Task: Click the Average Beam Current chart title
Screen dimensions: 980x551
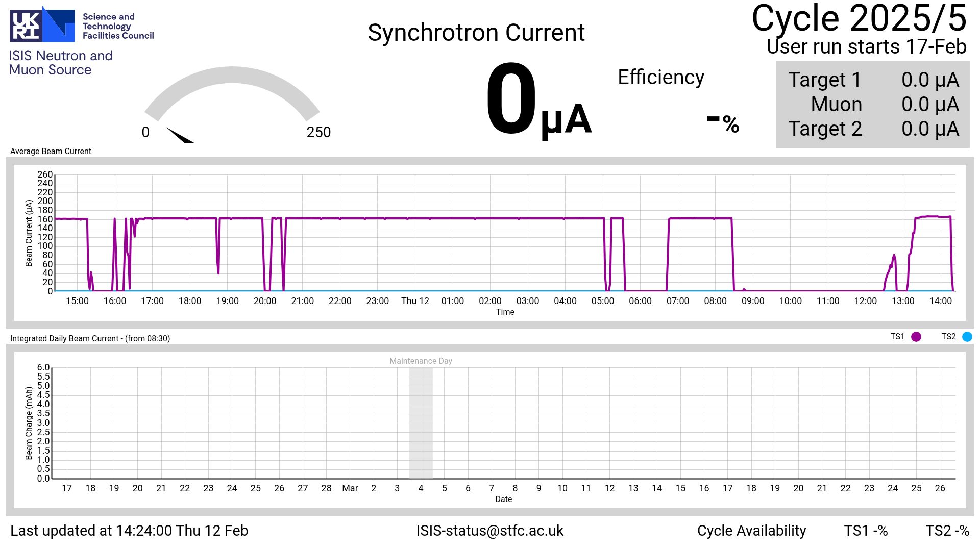Action: pyautogui.click(x=51, y=151)
